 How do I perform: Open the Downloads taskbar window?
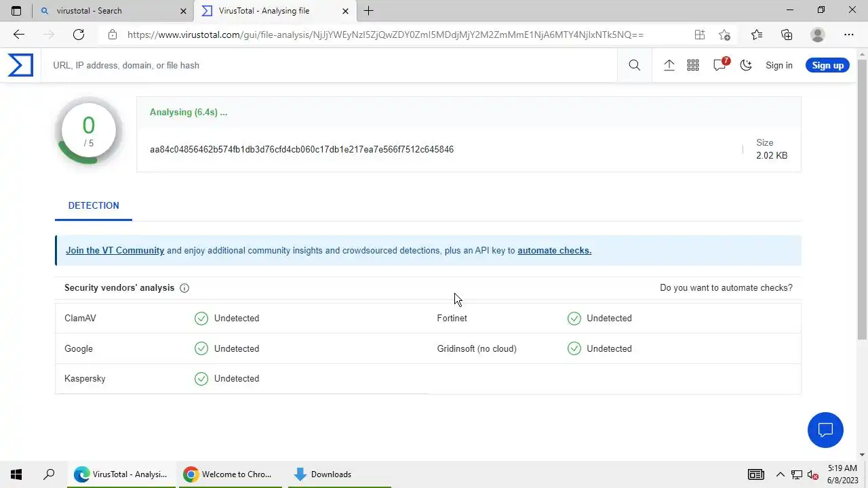(339, 474)
